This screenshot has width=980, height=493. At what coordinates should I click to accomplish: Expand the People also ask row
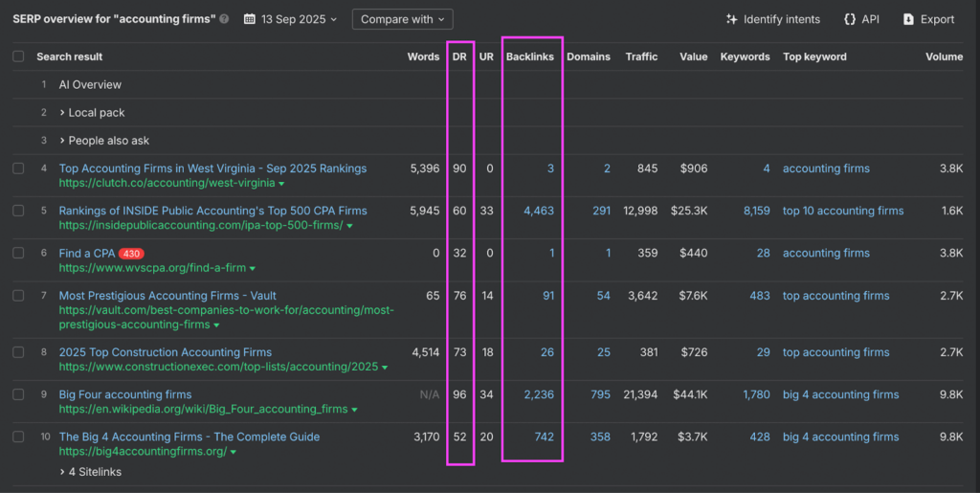coord(103,141)
